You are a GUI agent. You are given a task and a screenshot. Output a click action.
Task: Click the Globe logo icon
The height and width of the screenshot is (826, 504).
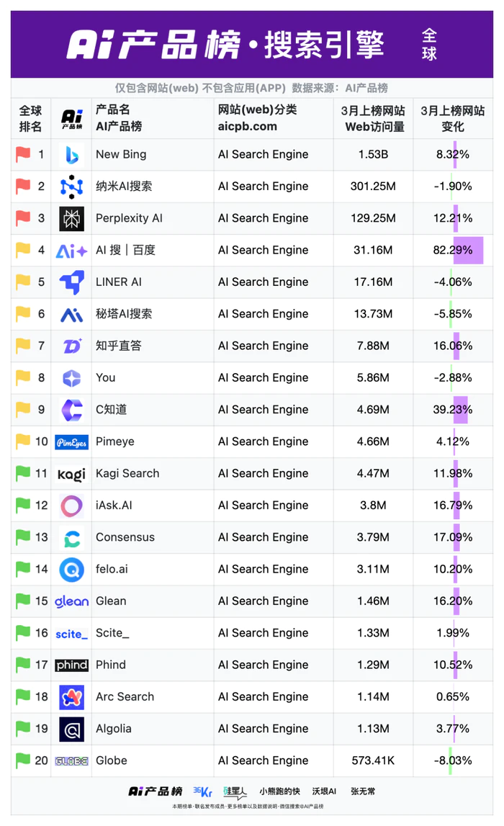[71, 761]
